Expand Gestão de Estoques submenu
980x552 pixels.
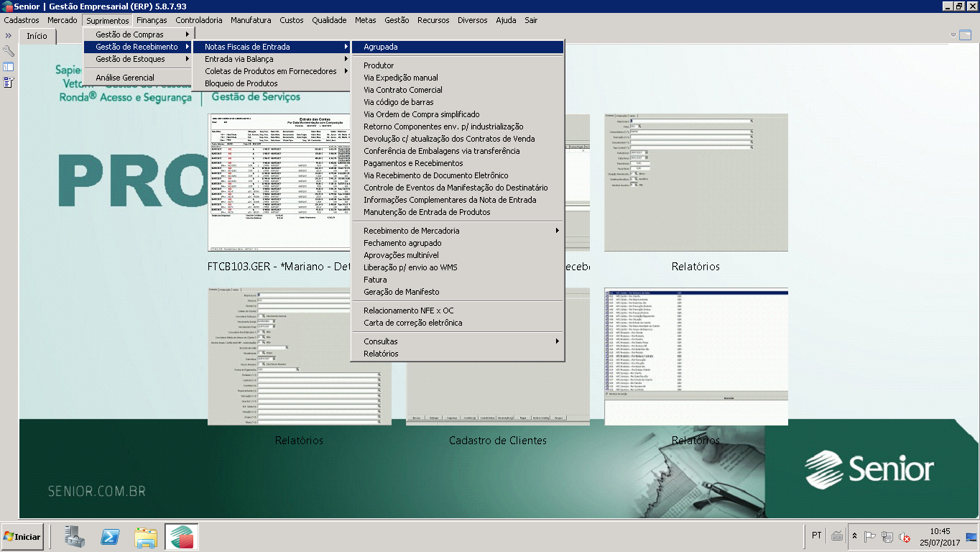[139, 59]
